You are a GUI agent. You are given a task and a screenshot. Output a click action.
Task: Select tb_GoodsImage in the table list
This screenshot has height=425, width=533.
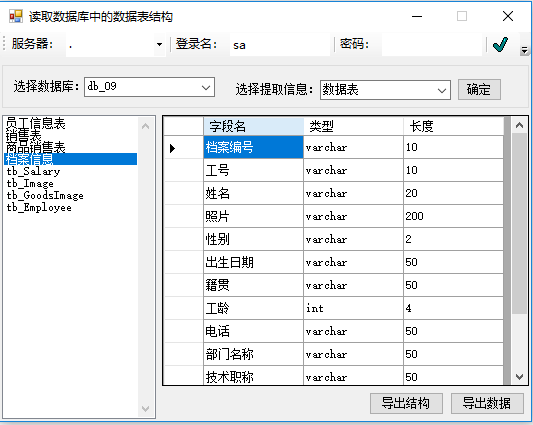45,196
